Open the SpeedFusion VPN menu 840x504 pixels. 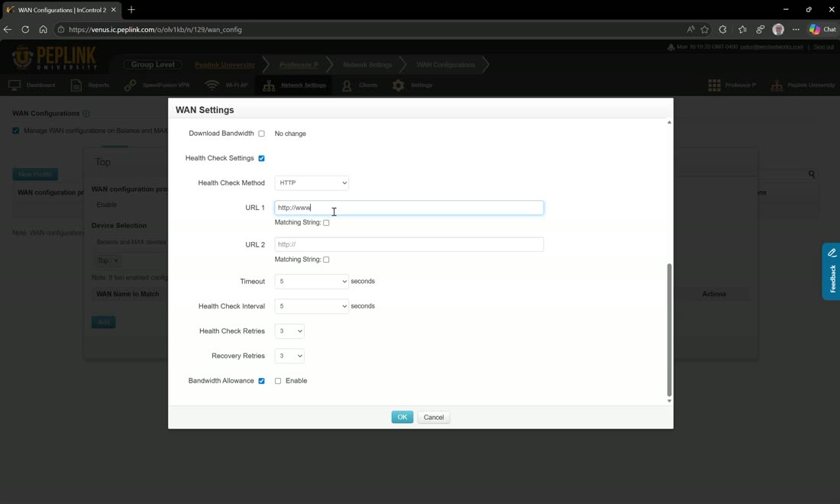coord(157,86)
